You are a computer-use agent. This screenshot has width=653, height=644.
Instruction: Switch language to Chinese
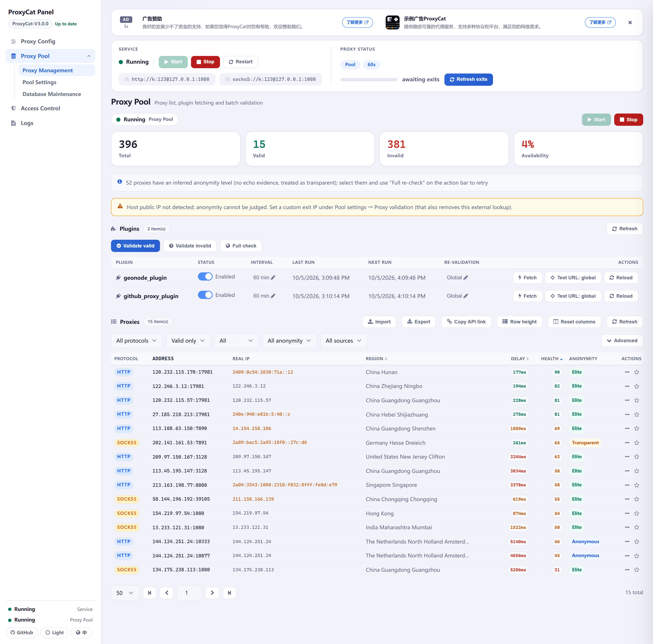[81, 633]
